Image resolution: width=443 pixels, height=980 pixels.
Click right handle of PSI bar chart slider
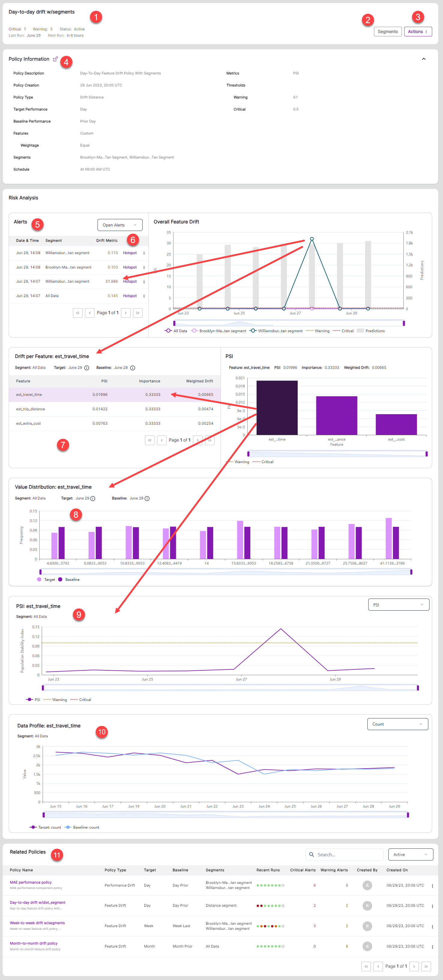[427, 454]
